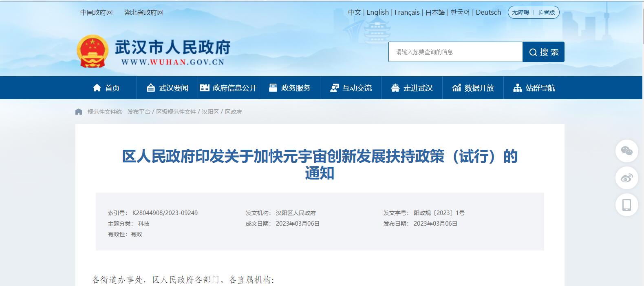Switch language to English
The image size is (644, 286).
tap(377, 12)
